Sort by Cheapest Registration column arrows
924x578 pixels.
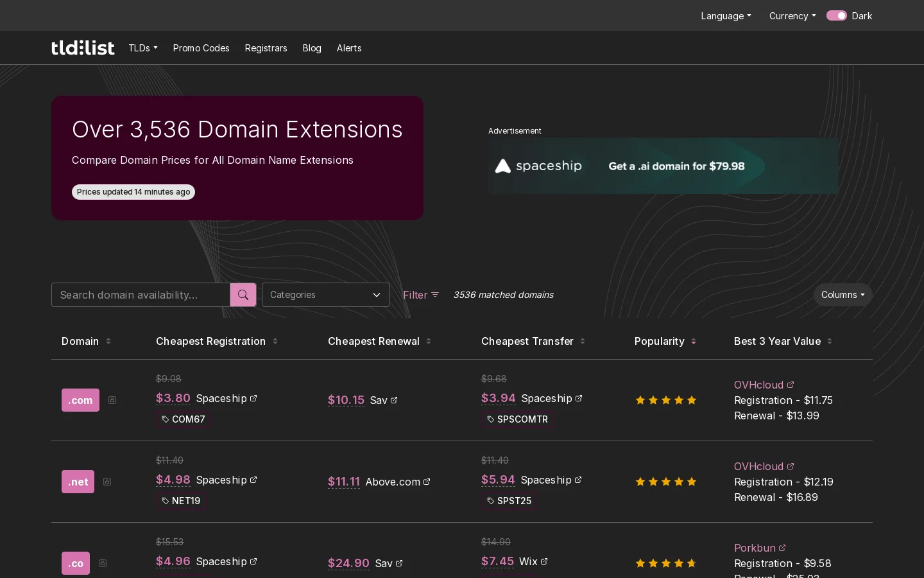coord(275,341)
